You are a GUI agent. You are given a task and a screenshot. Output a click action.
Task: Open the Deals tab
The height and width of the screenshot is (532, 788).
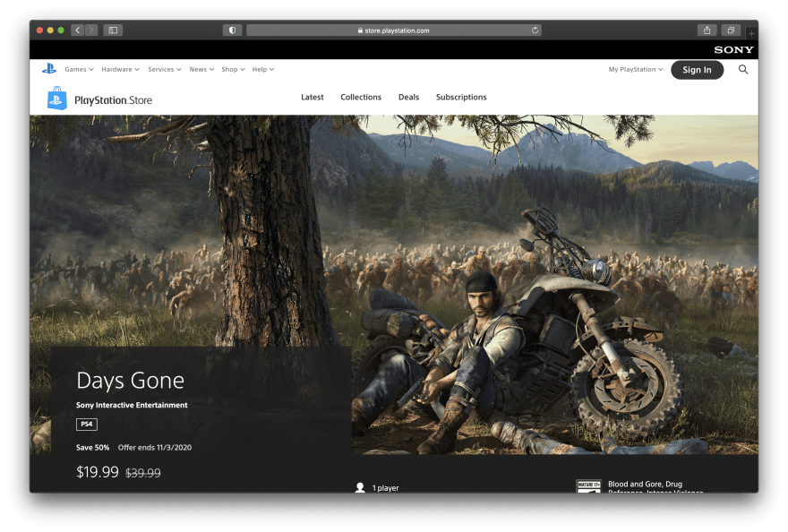tap(408, 97)
